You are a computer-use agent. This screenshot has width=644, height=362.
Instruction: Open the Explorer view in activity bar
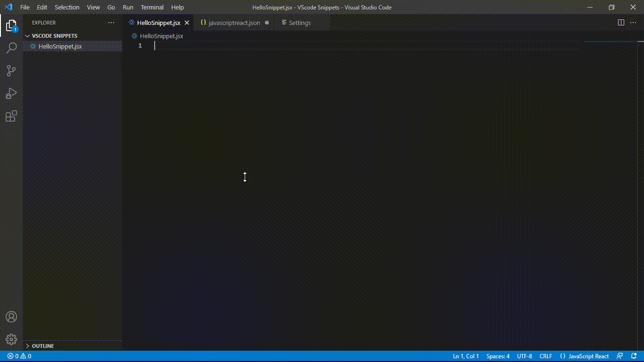[x=11, y=25]
